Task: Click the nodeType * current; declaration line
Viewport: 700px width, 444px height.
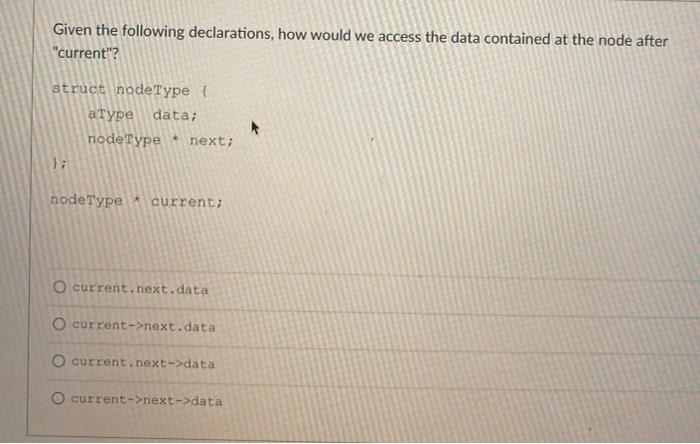Action: tap(136, 201)
